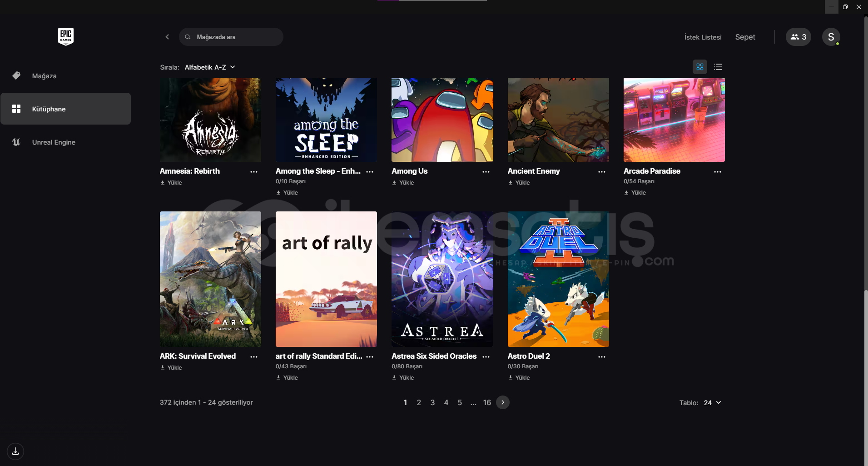The height and width of the screenshot is (466, 868).
Task: Go to page 5
Action: click(460, 402)
